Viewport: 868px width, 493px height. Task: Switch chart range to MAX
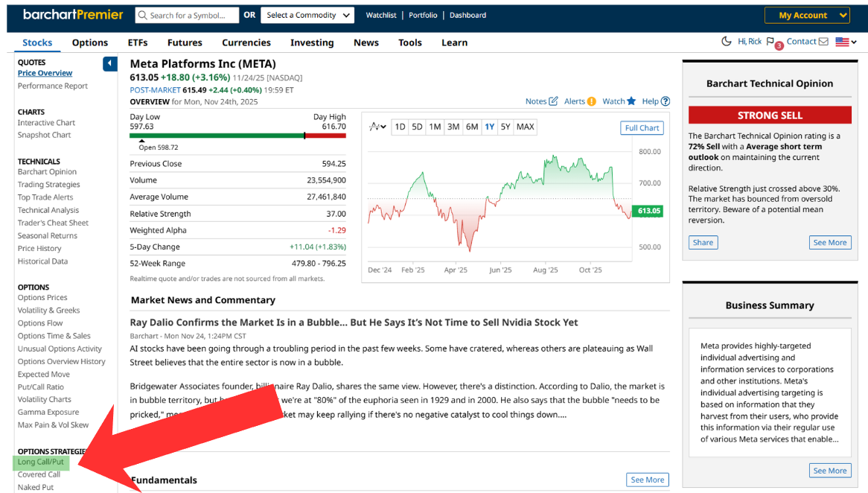526,127
